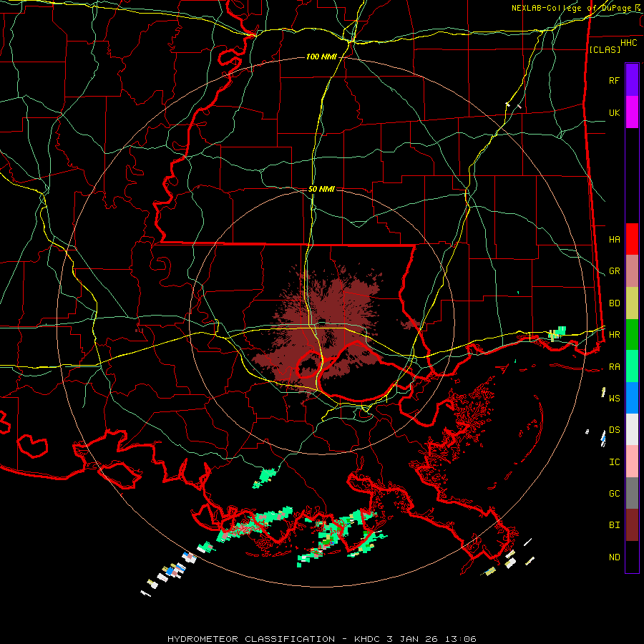Viewport: 644px width, 644px height.
Task: Click the DS legend label
Action: pos(614,430)
